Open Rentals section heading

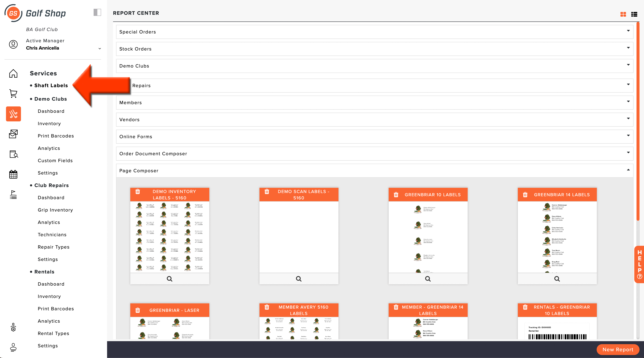coord(44,272)
